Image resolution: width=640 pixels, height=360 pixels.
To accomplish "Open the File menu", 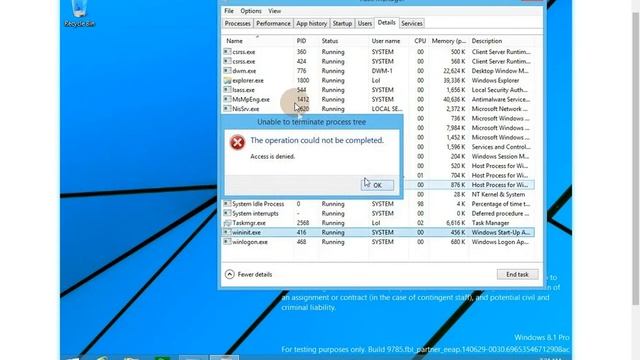I will 229,11.
